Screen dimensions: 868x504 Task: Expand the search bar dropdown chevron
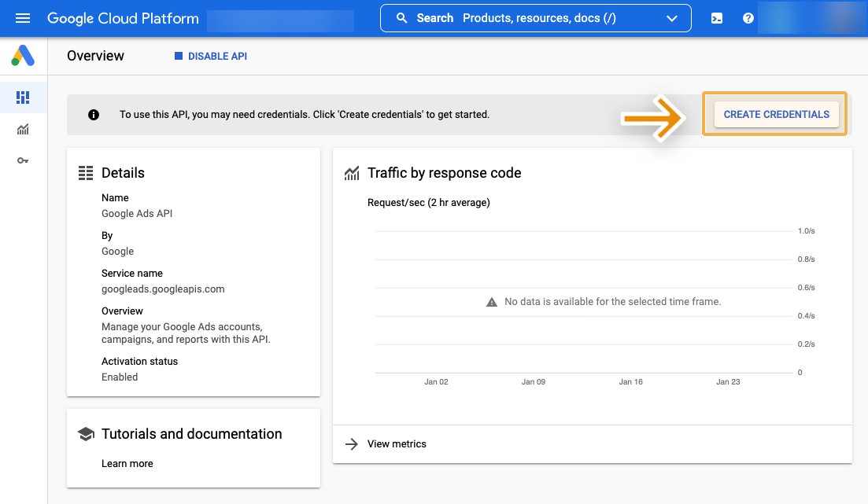click(671, 18)
